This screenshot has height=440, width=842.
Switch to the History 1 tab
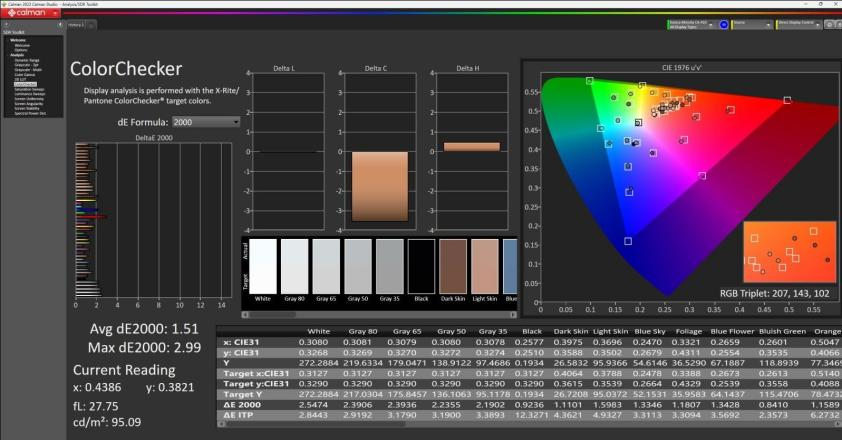[76, 25]
